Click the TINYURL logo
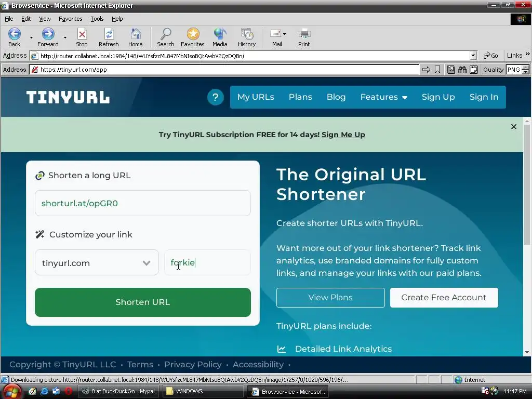Viewport: 532px width, 399px height. 68,97
